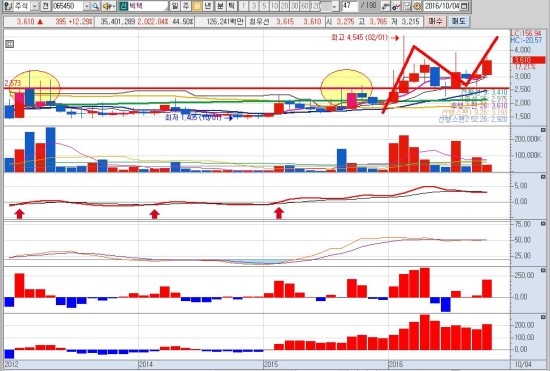The image size is (550, 371).
Task: Click the 매도 sell button
Action: (458, 21)
